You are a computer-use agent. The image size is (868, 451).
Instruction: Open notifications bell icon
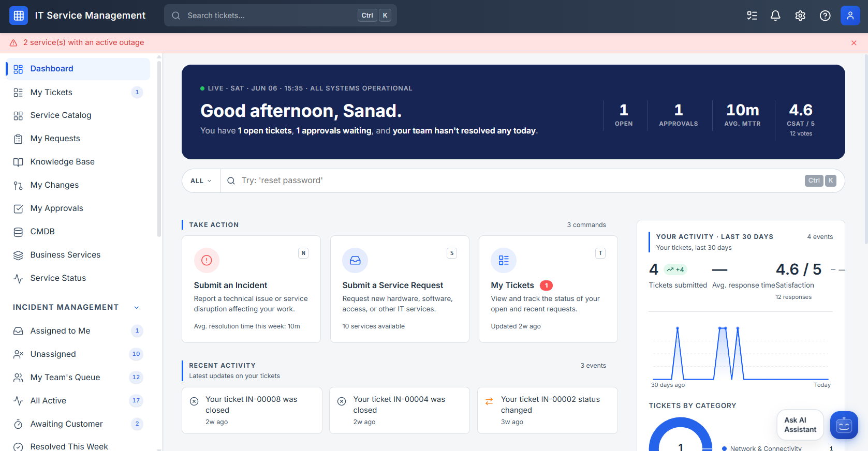775,16
